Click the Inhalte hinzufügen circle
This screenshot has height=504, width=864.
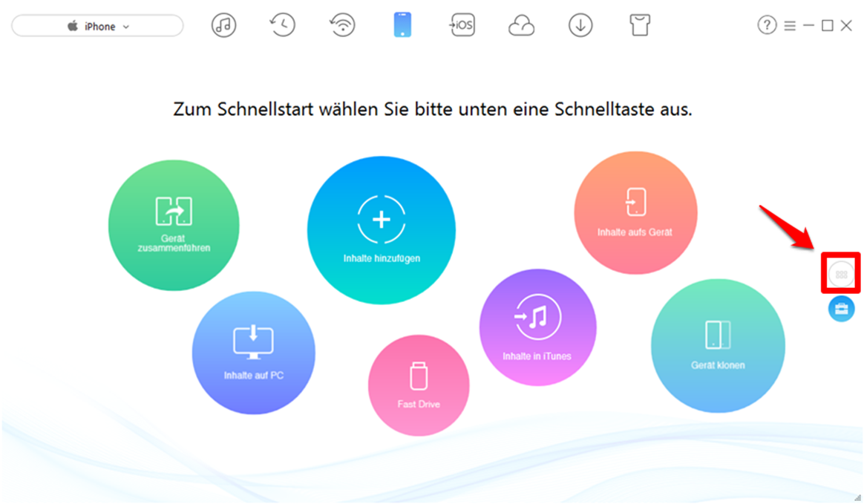coord(382,230)
